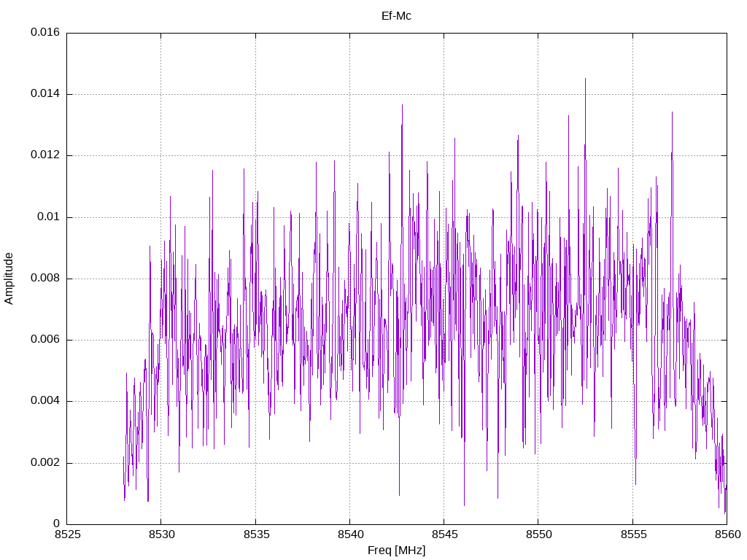
Task: Click the 0.012 y-axis tick label
Action: (45, 155)
